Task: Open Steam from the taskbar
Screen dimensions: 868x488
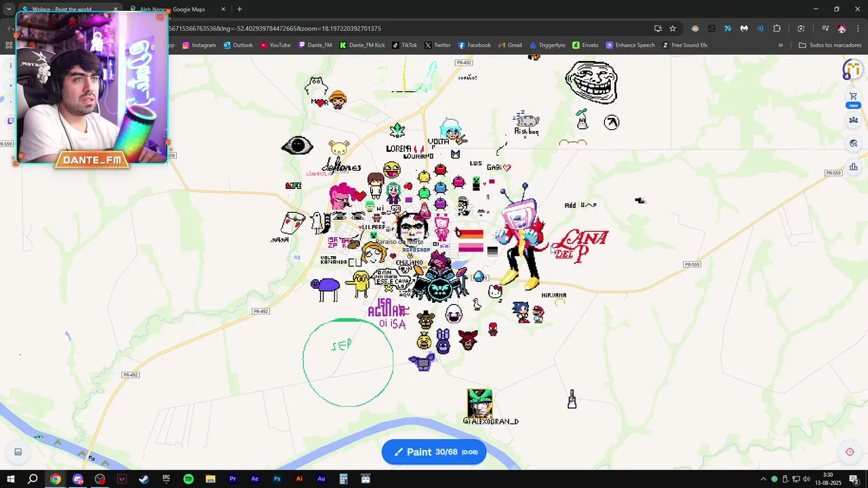Action: pos(144,479)
